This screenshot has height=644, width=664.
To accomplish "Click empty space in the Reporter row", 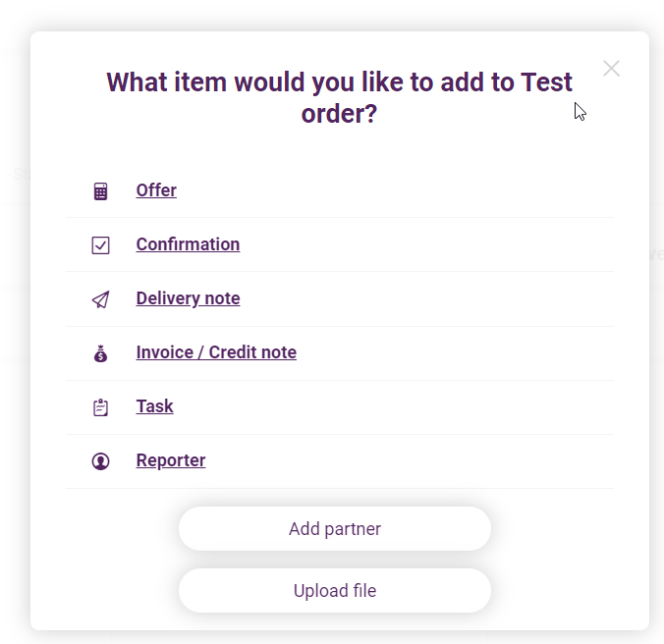I will (407, 461).
